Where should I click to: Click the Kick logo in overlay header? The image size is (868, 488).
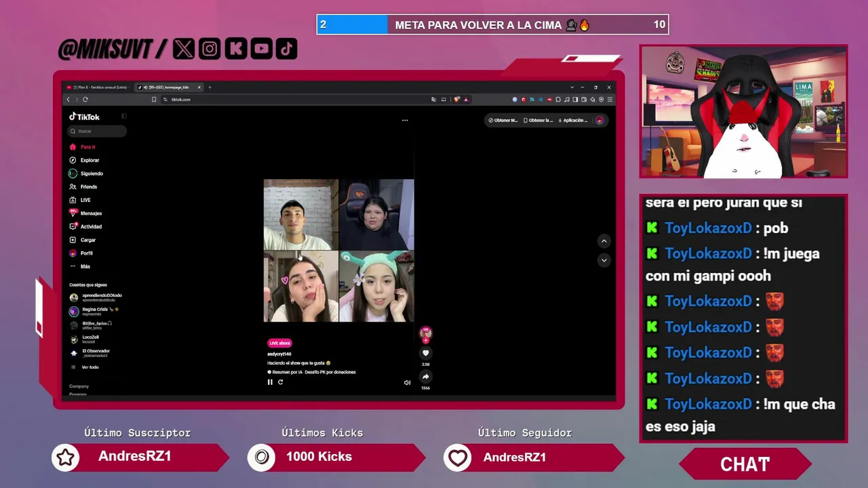pyautogui.click(x=235, y=48)
